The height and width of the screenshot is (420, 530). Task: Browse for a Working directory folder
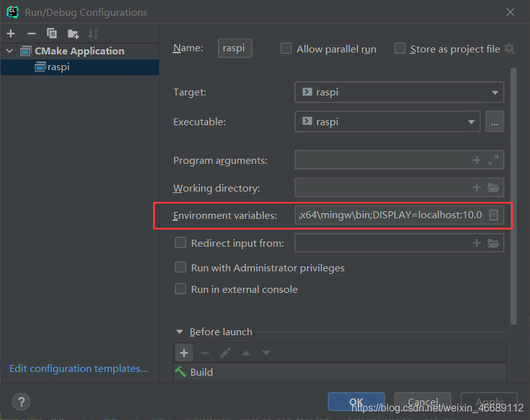pos(493,187)
